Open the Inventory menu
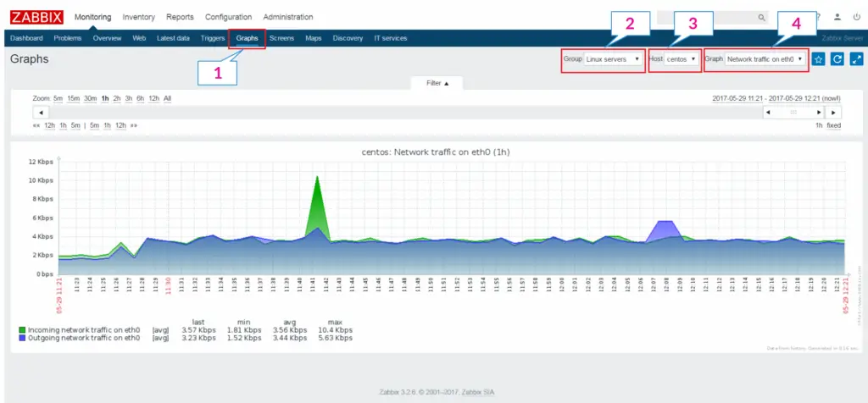This screenshot has width=868, height=403. pyautogui.click(x=138, y=17)
